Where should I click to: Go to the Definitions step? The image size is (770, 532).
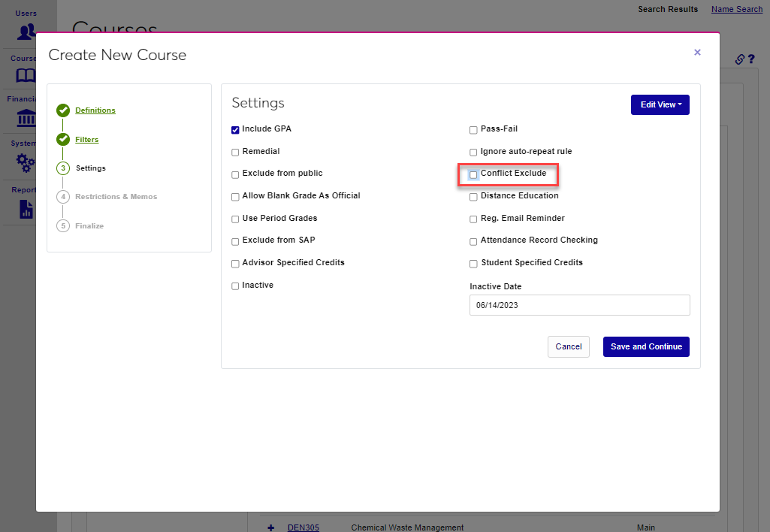[95, 110]
